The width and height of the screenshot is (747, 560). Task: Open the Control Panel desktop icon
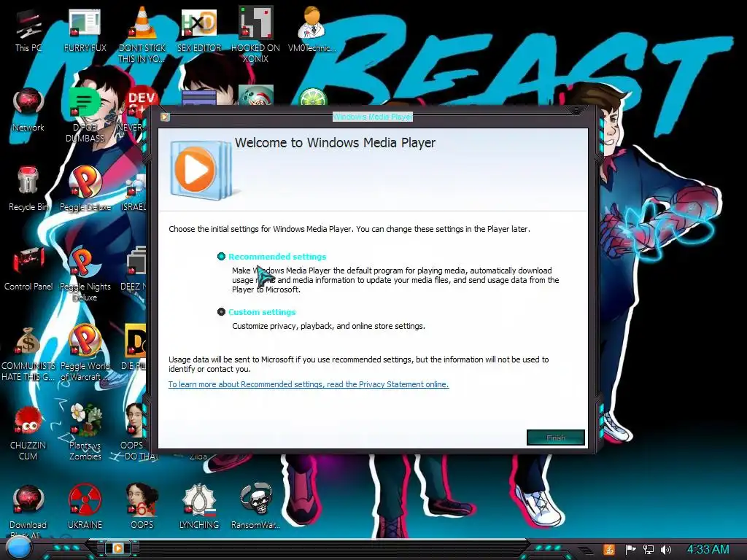point(28,268)
